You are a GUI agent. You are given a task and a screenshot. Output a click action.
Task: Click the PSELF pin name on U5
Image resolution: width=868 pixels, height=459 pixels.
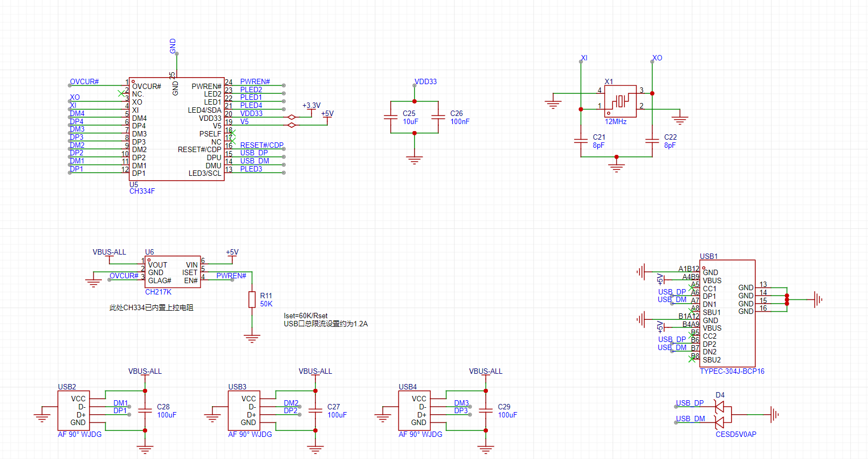(210, 134)
